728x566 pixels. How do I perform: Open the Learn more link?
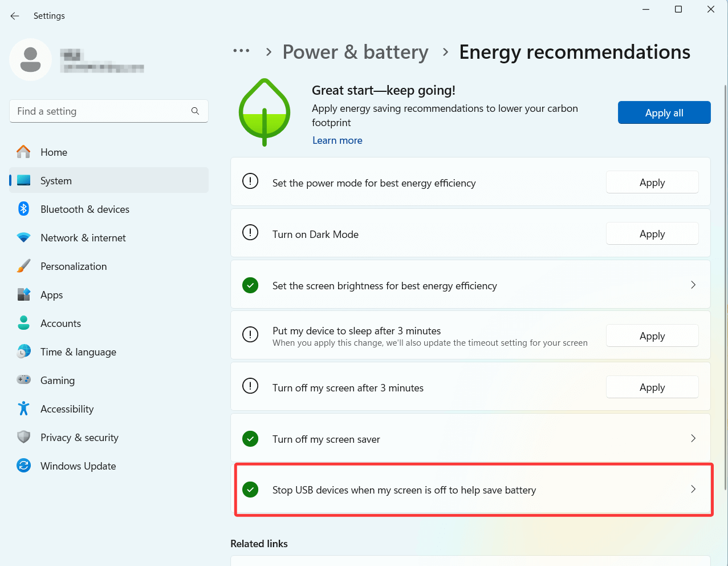(337, 140)
